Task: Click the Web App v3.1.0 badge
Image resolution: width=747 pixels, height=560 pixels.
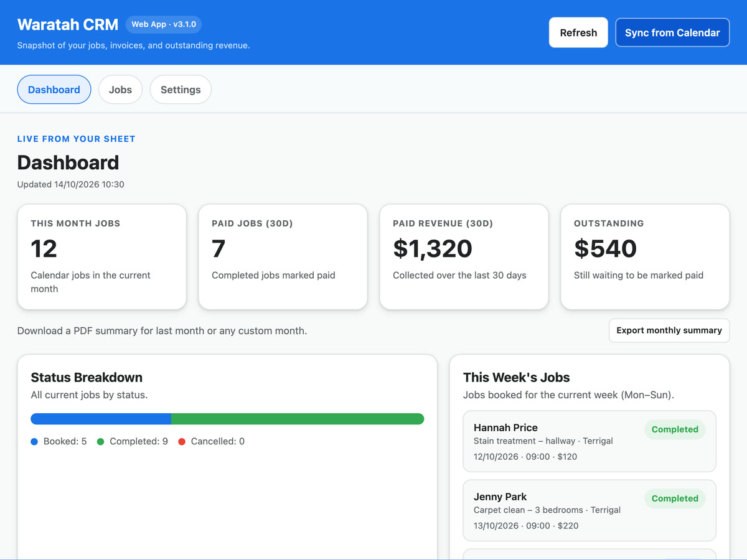Action: tap(164, 24)
